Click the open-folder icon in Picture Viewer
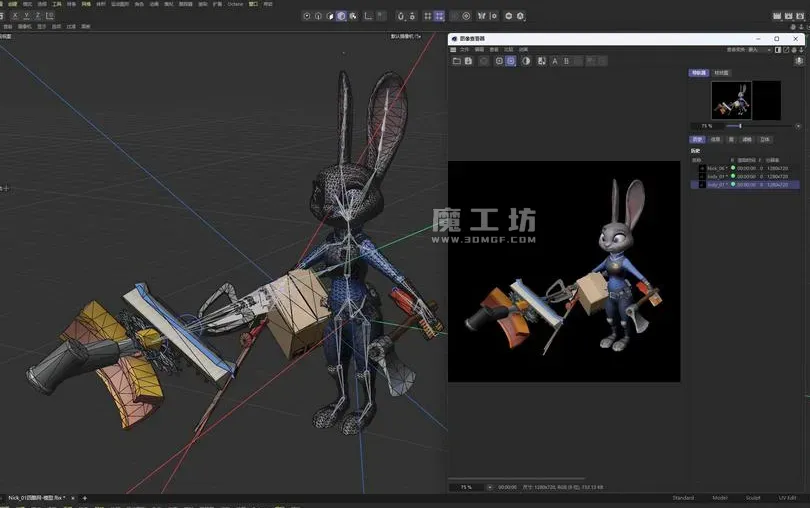 point(457,61)
